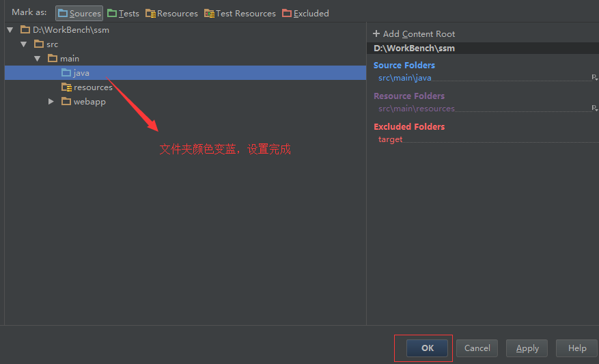Select the target excluded folder entry
The image size is (599, 364).
coord(391,139)
